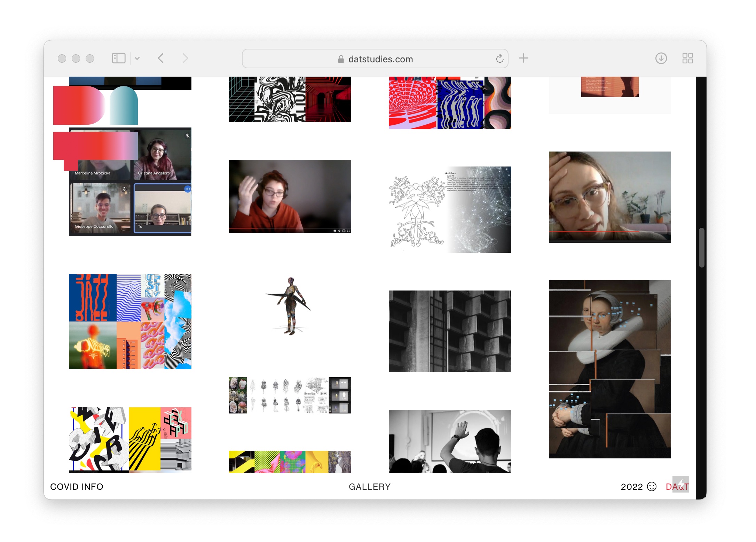
Task: Open a new tab with plus icon
Action: (x=523, y=58)
